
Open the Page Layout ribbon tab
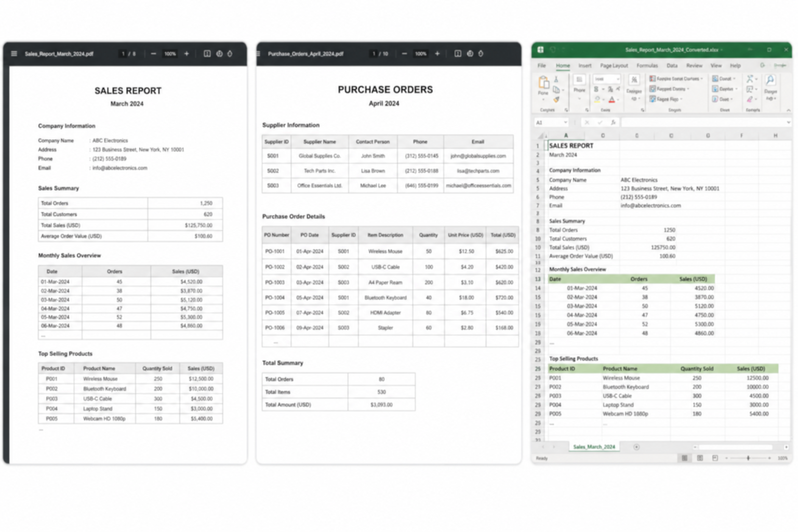click(x=614, y=65)
